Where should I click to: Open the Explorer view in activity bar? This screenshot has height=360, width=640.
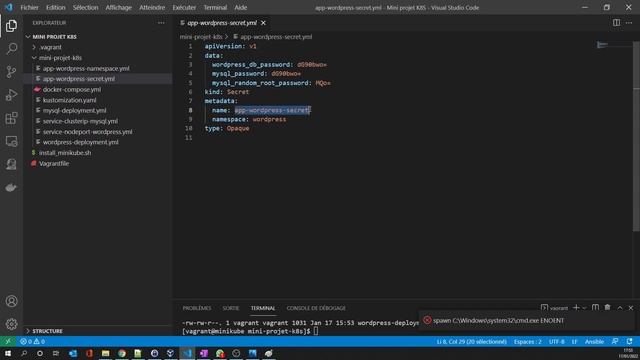11,26
